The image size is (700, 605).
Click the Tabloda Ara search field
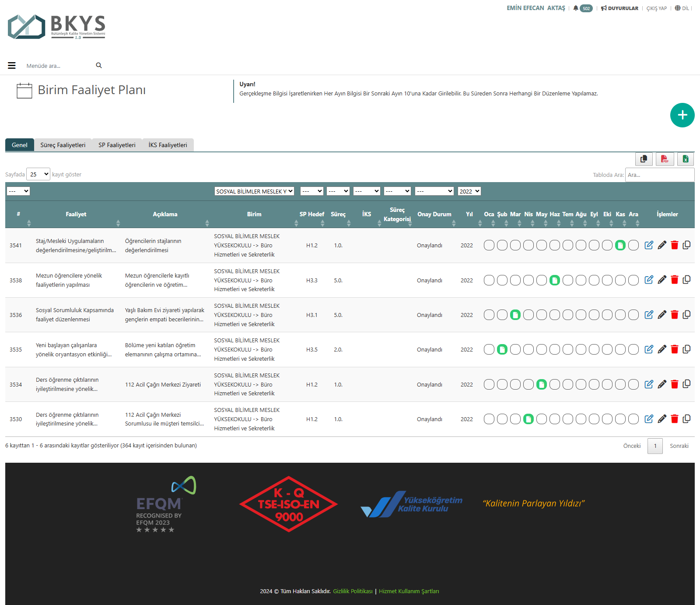pos(659,175)
